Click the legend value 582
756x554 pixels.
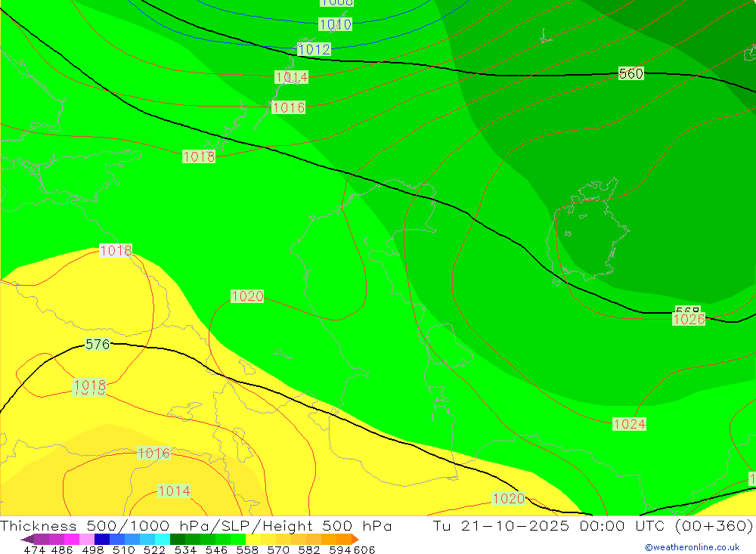(309, 549)
